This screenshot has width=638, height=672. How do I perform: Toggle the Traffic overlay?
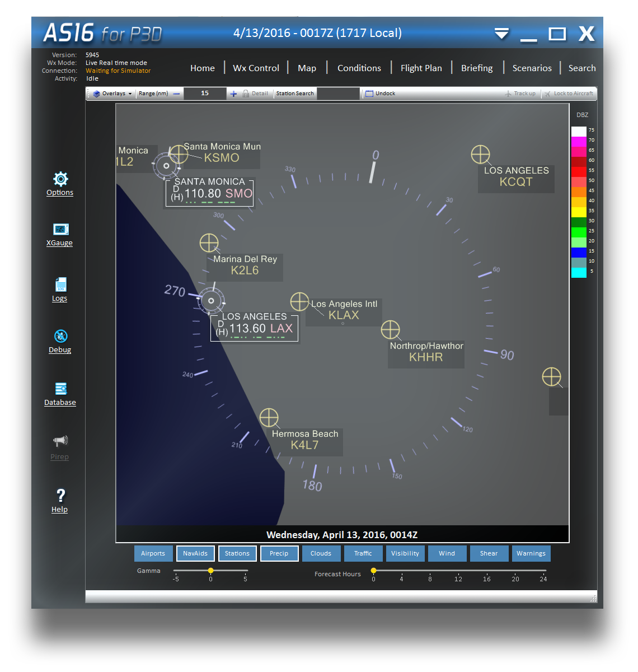(x=363, y=553)
